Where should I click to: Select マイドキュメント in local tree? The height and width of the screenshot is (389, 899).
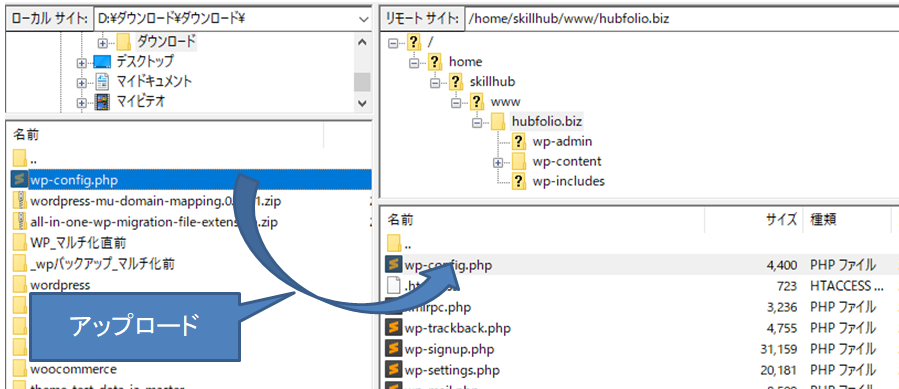click(154, 81)
